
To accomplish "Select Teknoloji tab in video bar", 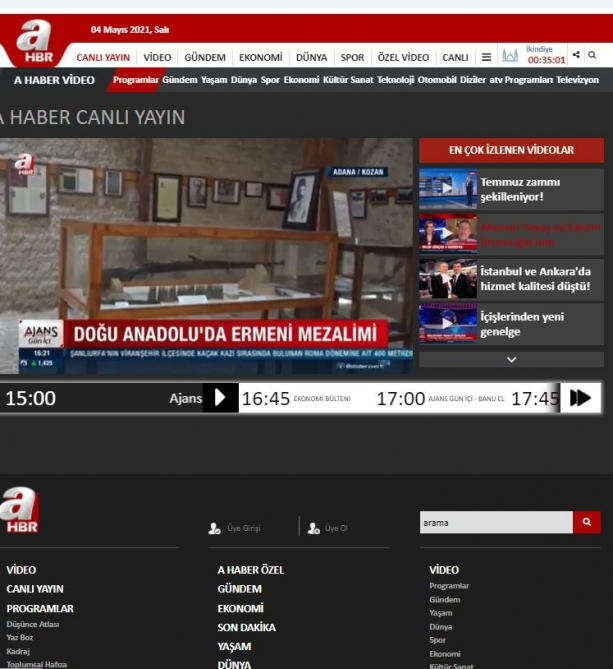I will click(395, 80).
